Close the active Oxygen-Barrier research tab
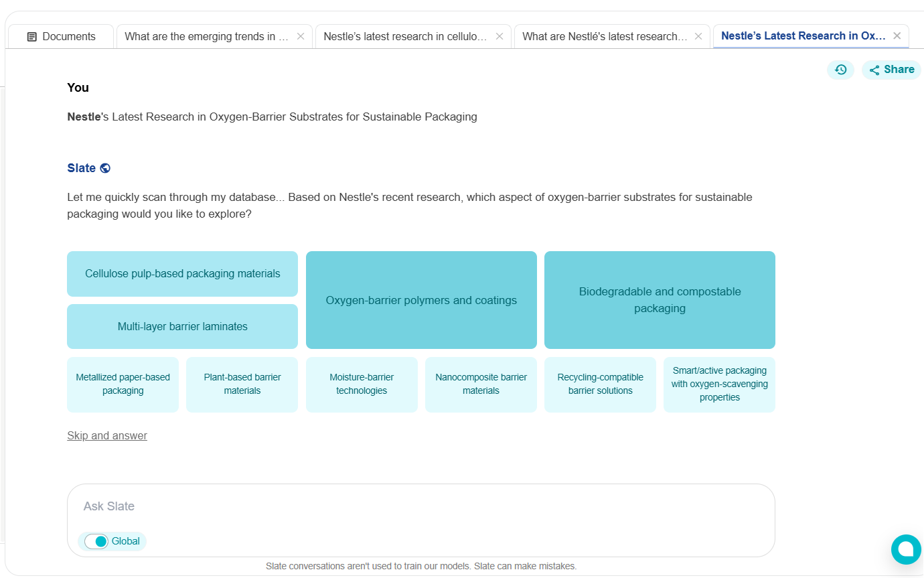Image resolution: width=924 pixels, height=578 pixels. [x=897, y=36]
